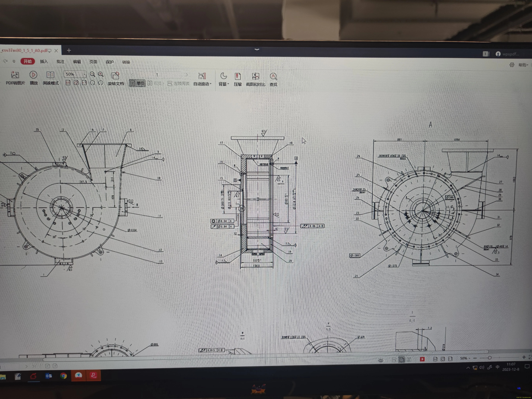Image resolution: width=532 pixels, height=399 pixels.
Task: Open the 插入 (insert) menu tab
Action: pyautogui.click(x=44, y=62)
